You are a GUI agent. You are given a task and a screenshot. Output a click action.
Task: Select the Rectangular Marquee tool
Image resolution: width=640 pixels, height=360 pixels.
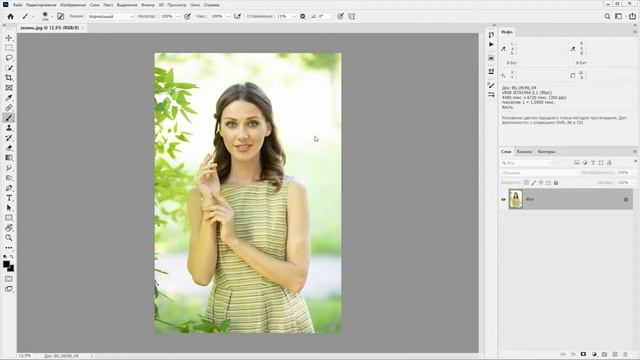pos(9,48)
